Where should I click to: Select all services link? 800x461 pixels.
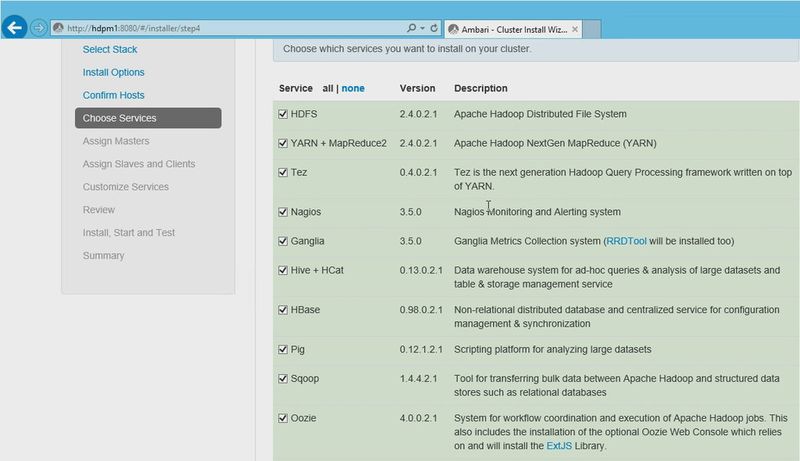(x=327, y=88)
